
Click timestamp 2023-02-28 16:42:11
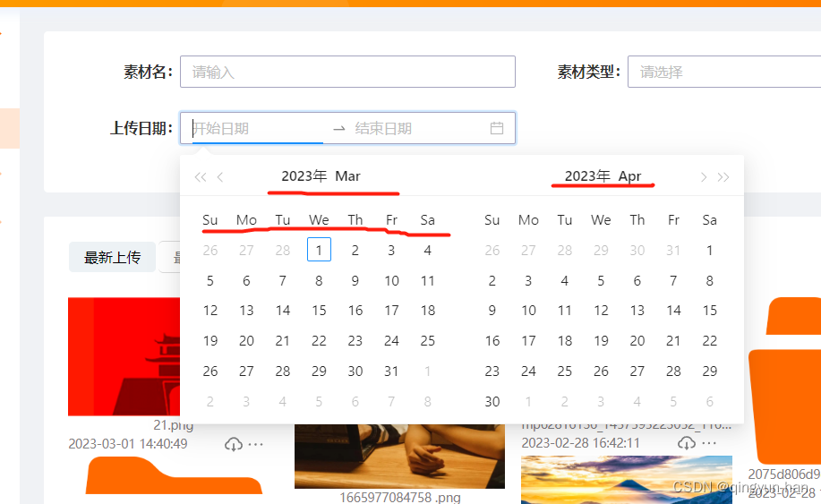[x=581, y=443]
